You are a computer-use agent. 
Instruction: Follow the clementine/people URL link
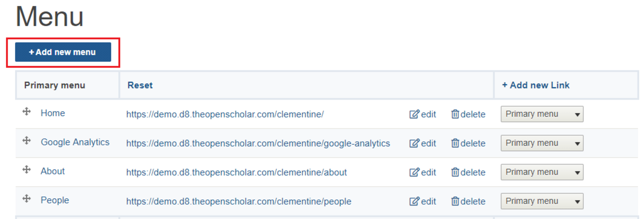238,201
